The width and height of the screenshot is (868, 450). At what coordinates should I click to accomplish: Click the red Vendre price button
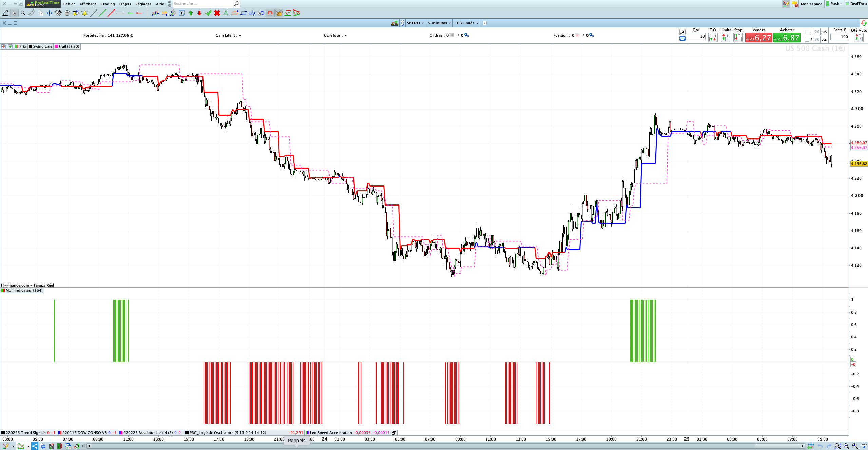point(759,38)
